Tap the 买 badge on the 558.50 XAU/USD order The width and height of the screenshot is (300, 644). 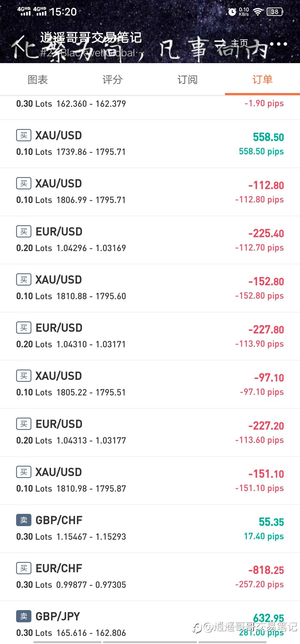(24, 135)
